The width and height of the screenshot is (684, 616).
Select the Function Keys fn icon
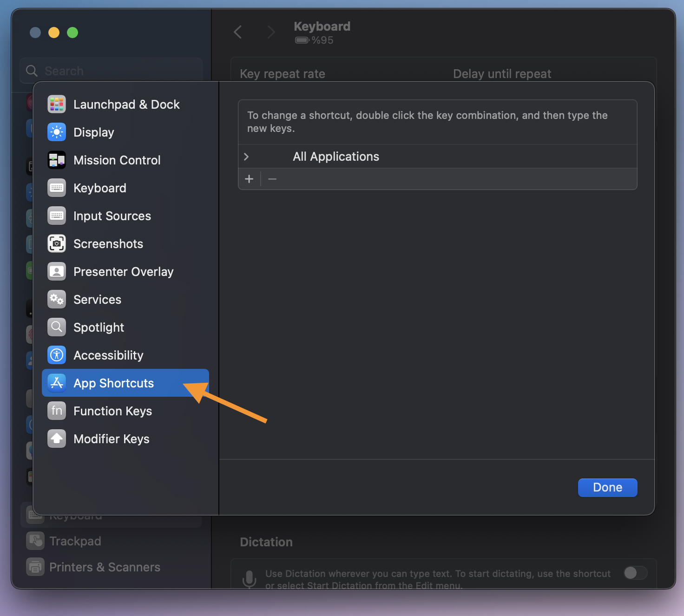point(57,411)
